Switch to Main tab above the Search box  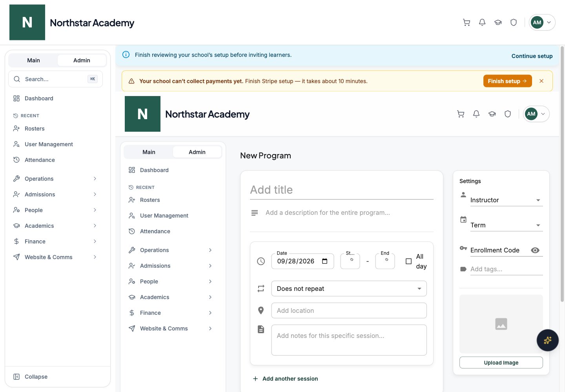(x=33, y=60)
